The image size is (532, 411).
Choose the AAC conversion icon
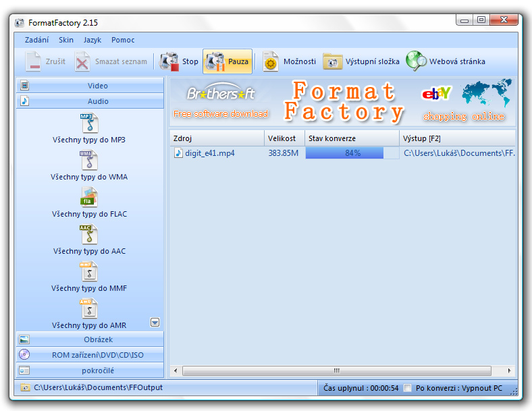90,234
